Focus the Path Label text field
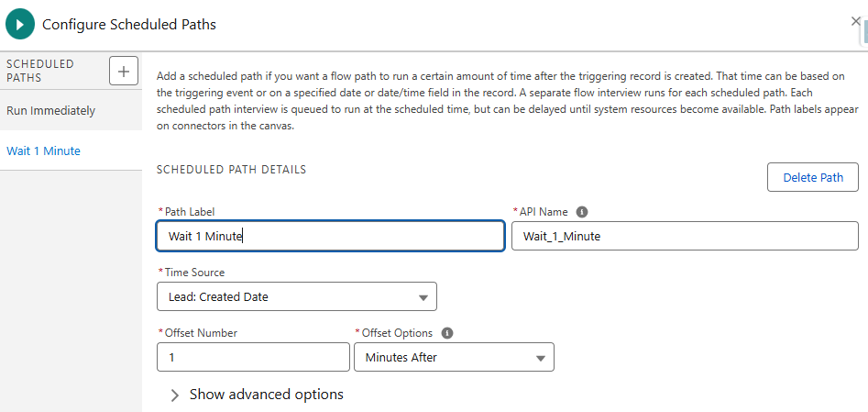This screenshot has height=412, width=868. [330, 236]
